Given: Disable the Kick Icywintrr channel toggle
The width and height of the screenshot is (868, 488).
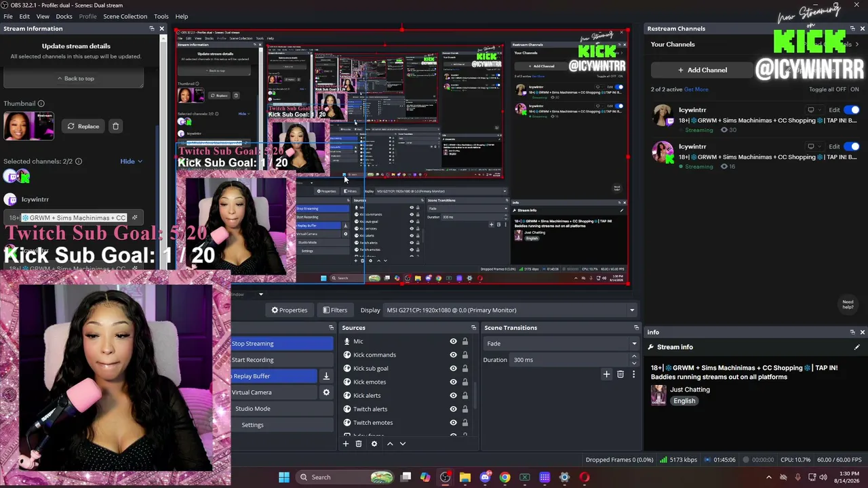Looking at the screenshot, I should (852, 146).
